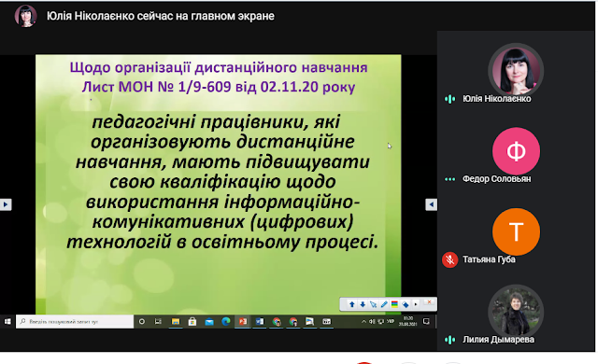Open the taskbar clock and date
The width and height of the screenshot is (598, 364).
coord(408,321)
